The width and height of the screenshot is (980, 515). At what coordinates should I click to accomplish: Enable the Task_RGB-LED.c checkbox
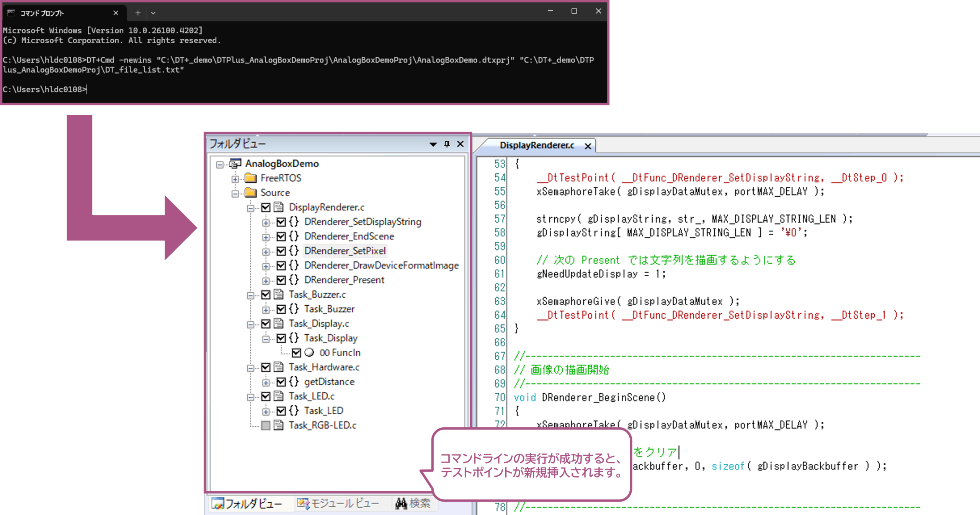tap(266, 425)
